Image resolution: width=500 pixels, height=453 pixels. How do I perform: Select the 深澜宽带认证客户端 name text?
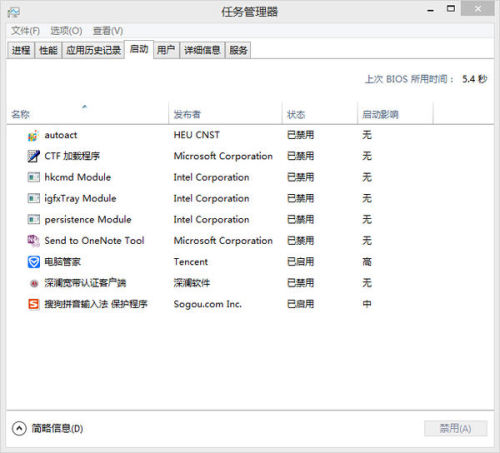85,283
